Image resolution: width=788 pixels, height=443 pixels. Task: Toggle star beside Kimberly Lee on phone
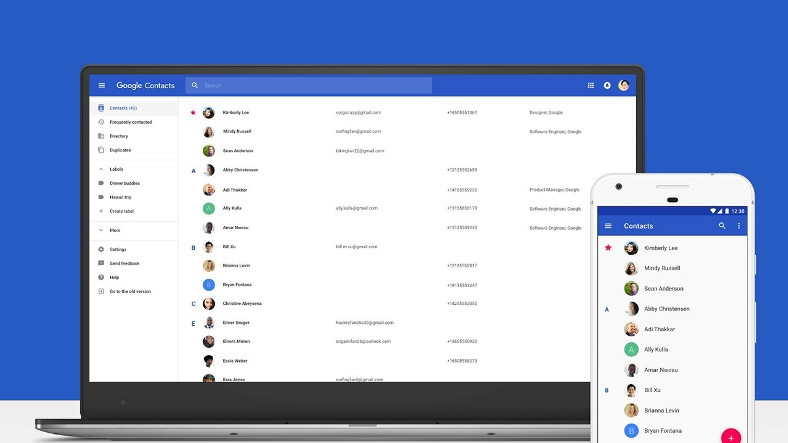tap(608, 247)
